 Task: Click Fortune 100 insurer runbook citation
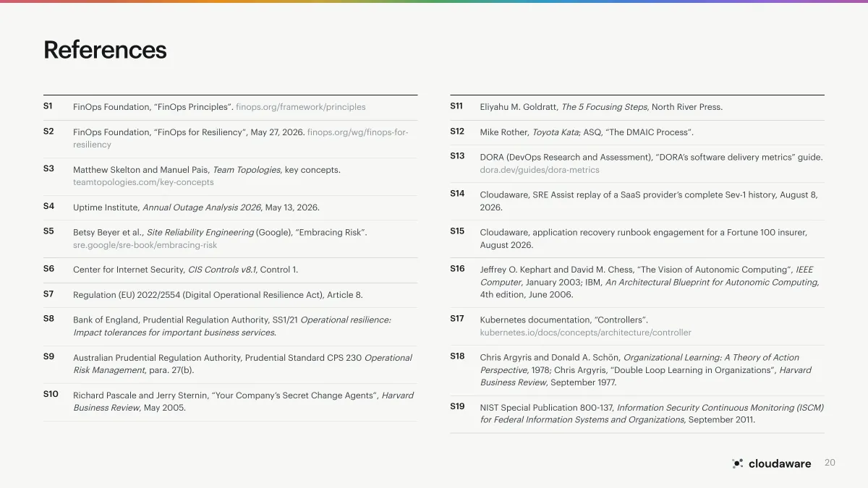(644, 239)
